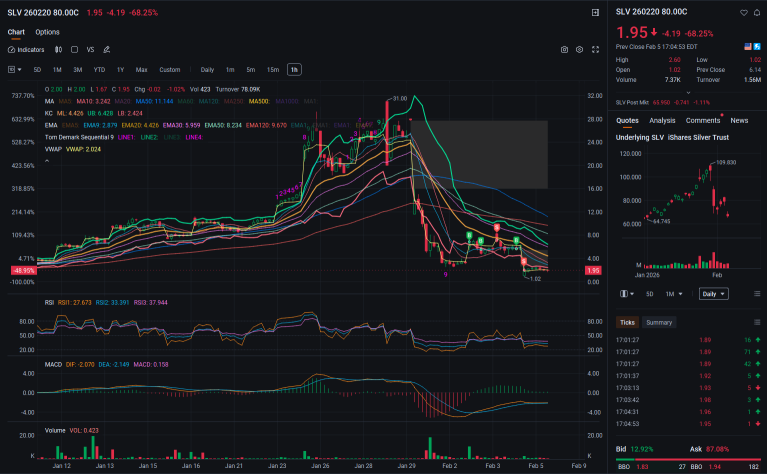Click the Tom Demark Sequential 9 legend
The image size is (767, 474).
coord(79,137)
